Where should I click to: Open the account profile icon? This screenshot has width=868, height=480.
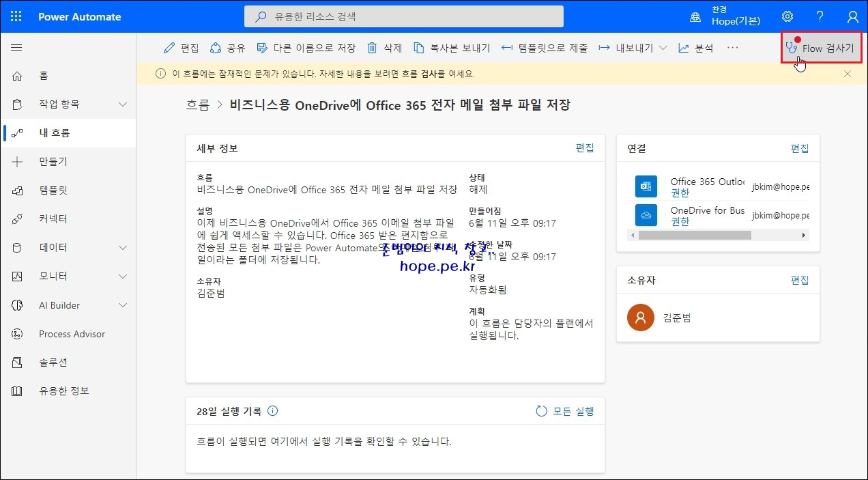coord(852,16)
